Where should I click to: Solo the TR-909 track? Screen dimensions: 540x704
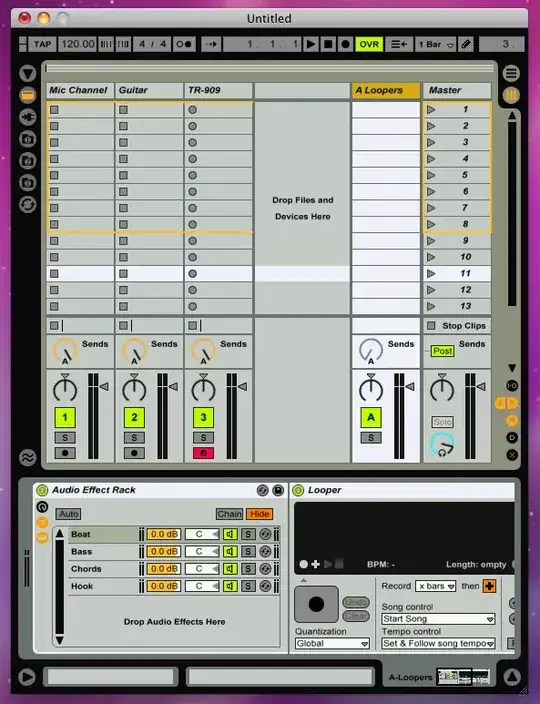pos(203,438)
